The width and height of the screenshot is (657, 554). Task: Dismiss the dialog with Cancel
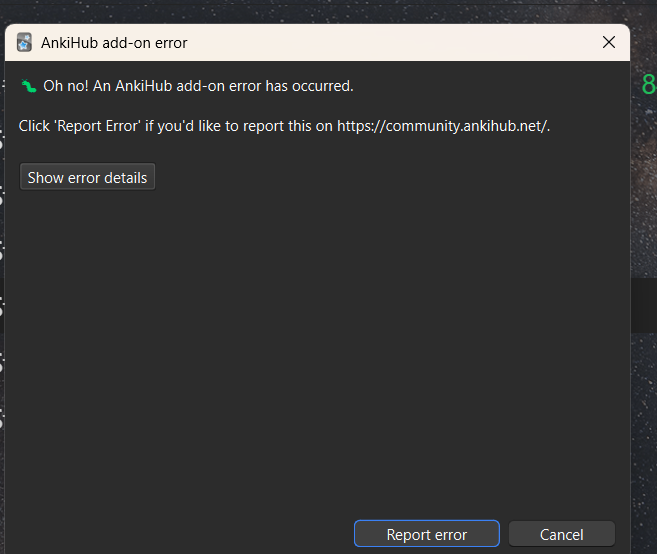(561, 535)
